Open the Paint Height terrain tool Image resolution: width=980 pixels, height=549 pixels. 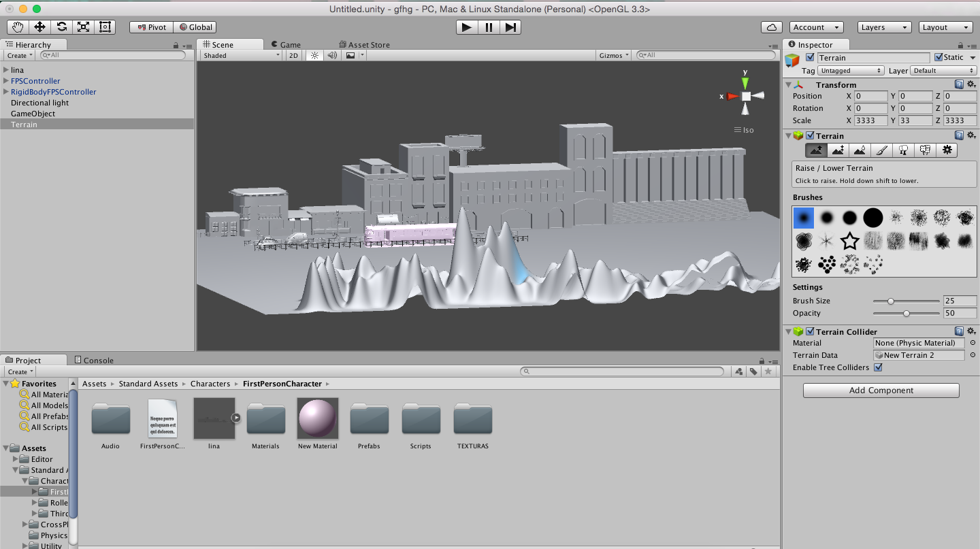coord(838,150)
